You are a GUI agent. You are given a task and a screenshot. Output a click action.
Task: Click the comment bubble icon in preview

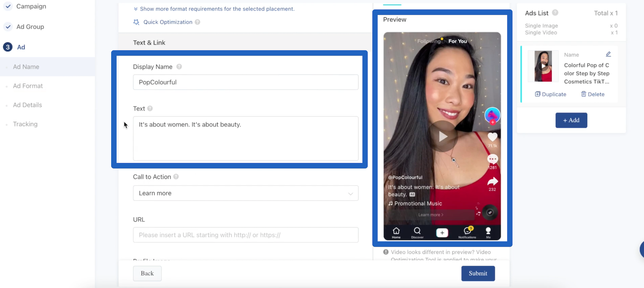point(492,159)
